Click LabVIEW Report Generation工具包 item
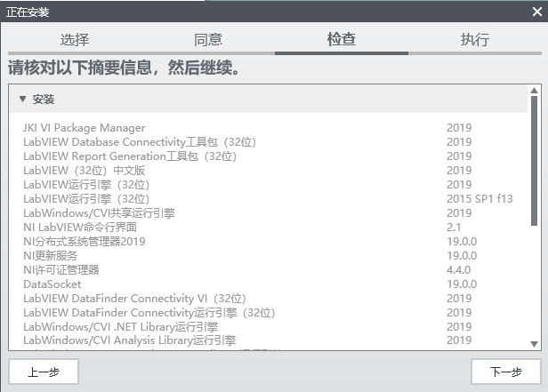Viewport: 548px width, 392px height. (x=130, y=156)
